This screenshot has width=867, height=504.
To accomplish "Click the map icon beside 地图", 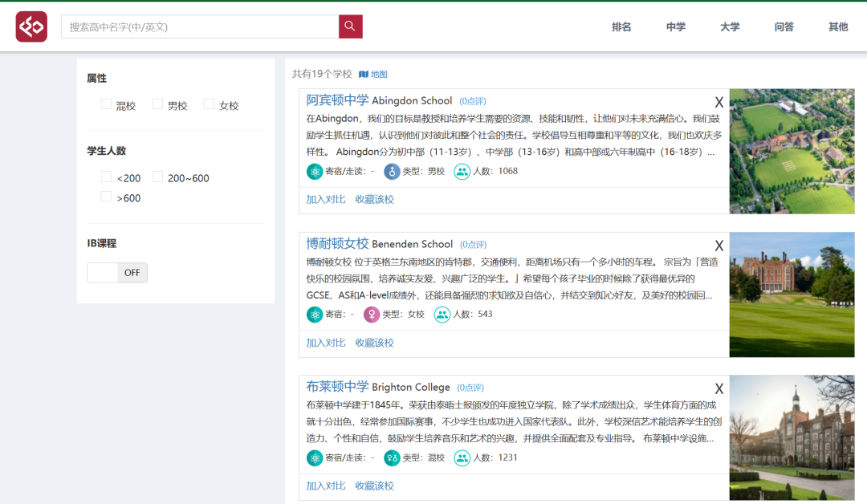I will [364, 74].
